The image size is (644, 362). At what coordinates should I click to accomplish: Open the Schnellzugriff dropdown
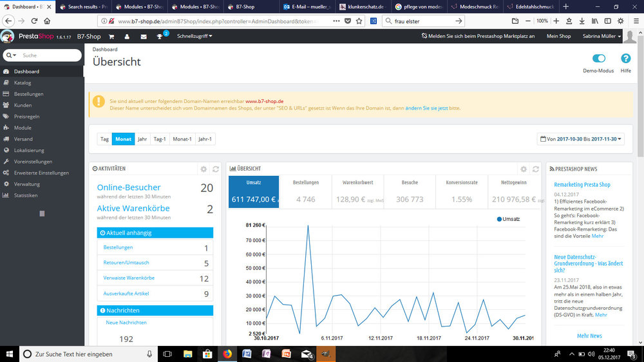click(x=194, y=36)
